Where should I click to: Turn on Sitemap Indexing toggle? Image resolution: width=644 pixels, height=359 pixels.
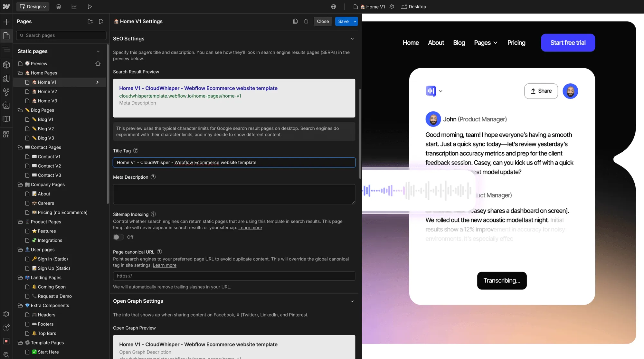pos(118,237)
